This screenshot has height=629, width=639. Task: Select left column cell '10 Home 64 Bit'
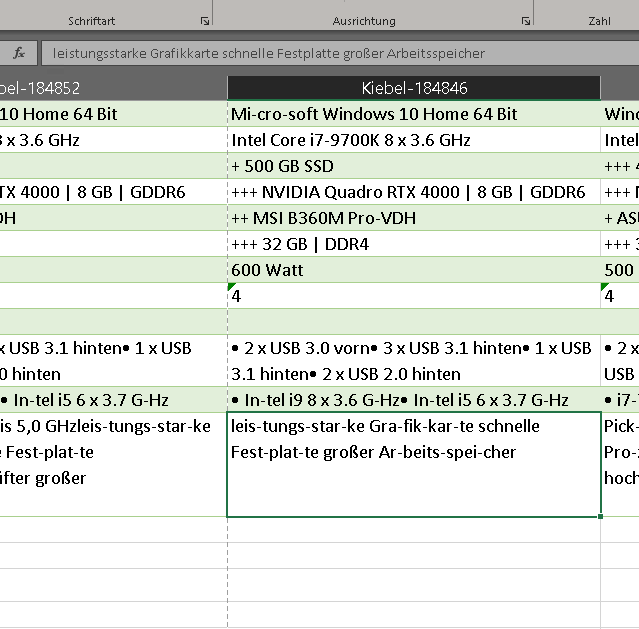pyautogui.click(x=113, y=114)
